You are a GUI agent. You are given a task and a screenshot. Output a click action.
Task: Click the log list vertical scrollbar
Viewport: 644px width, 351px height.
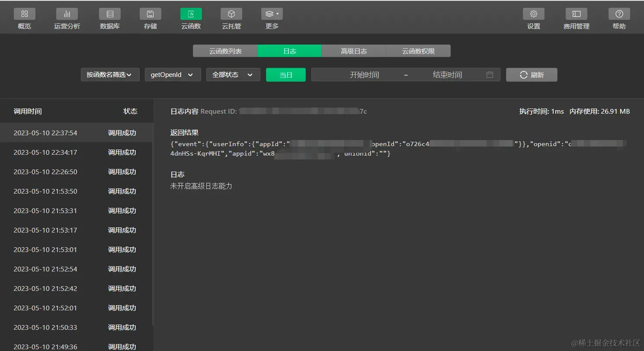(x=153, y=225)
